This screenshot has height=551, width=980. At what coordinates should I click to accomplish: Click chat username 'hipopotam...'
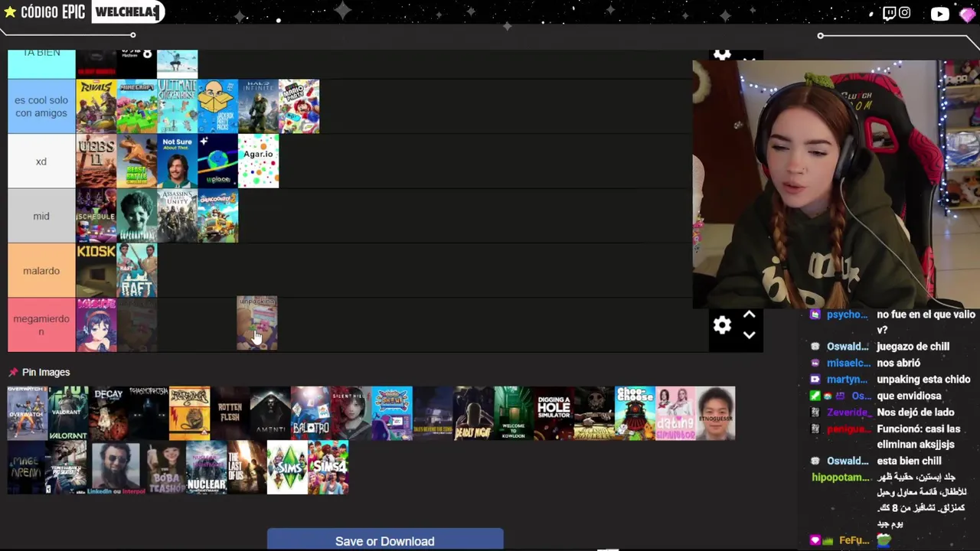[x=841, y=478]
